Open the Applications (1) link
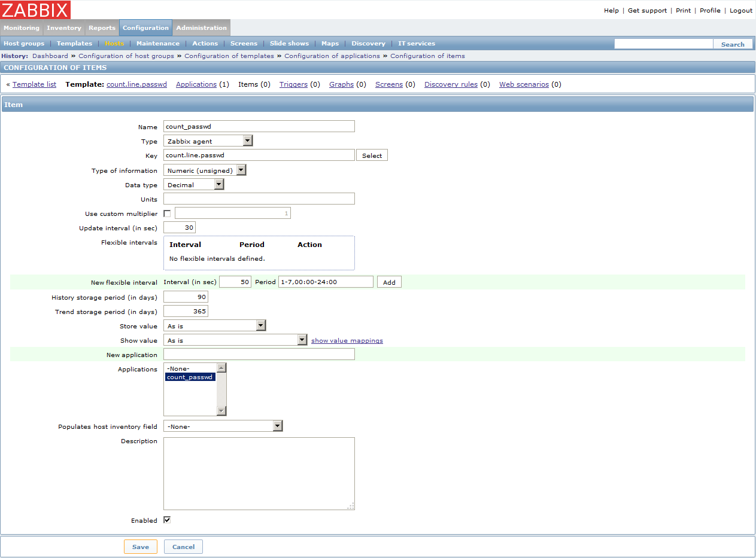The height and width of the screenshot is (558, 756). [x=196, y=84]
